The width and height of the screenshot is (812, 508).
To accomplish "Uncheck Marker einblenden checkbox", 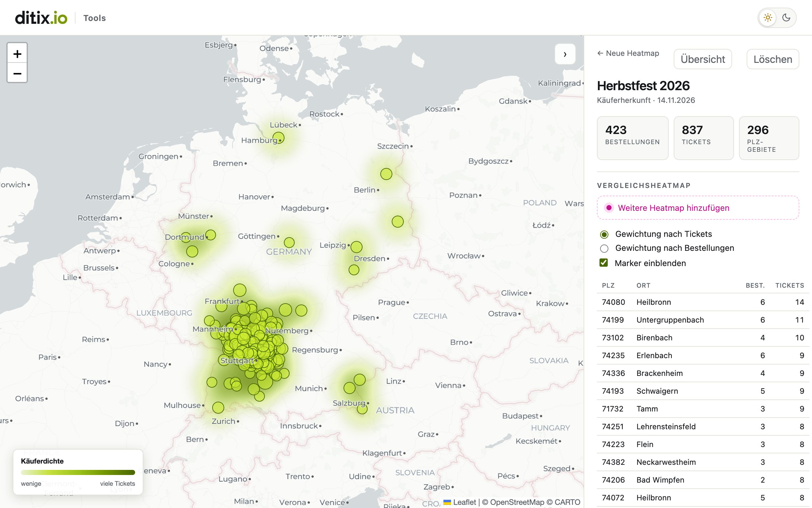I will click(x=604, y=263).
